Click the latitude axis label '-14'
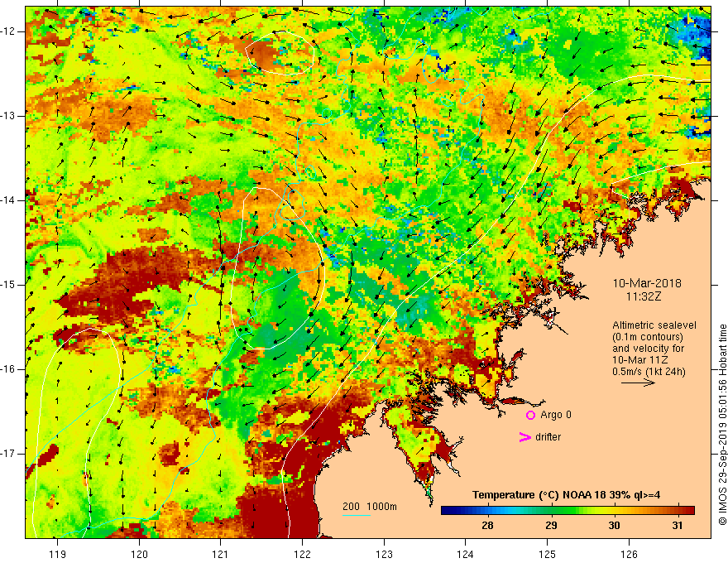Viewport: 728px width, 563px height. click(x=8, y=200)
